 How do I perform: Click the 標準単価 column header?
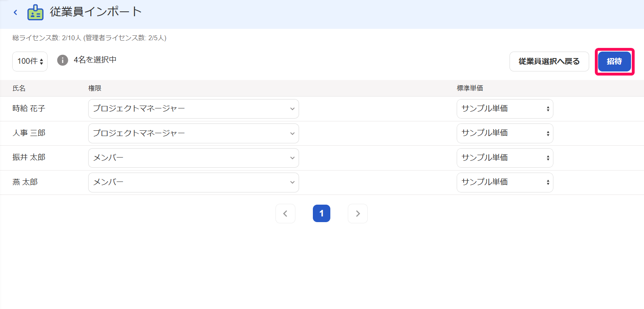tap(470, 88)
